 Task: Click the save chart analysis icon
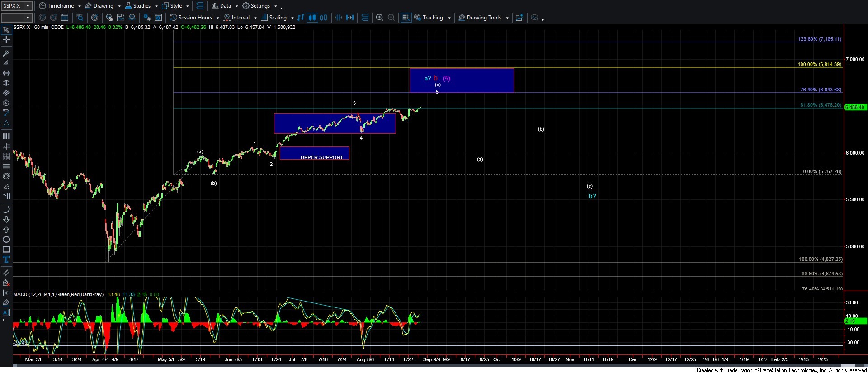point(121,18)
